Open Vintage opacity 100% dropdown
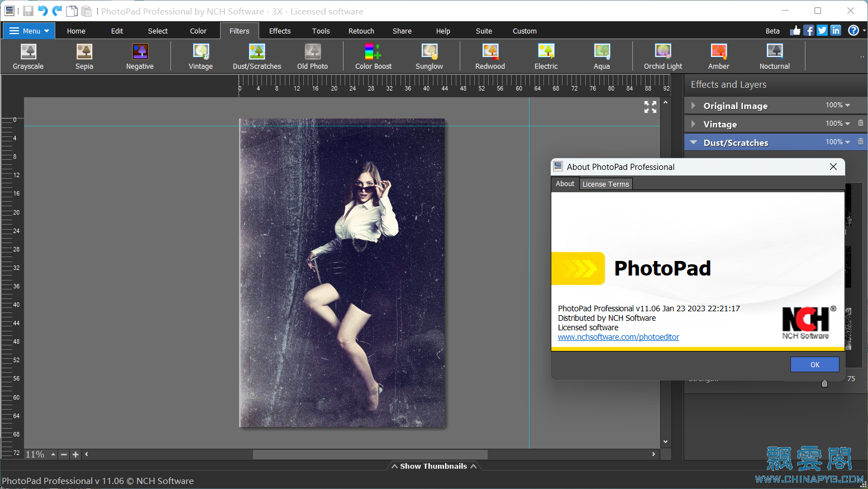868x489 pixels. pos(838,124)
